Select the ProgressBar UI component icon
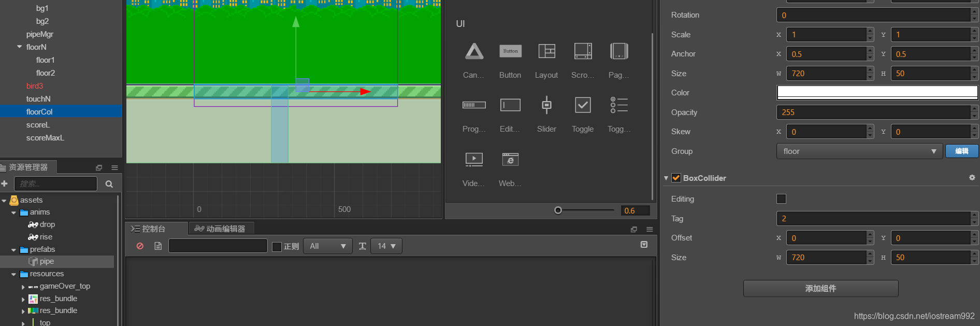This screenshot has width=980, height=326. [x=474, y=105]
